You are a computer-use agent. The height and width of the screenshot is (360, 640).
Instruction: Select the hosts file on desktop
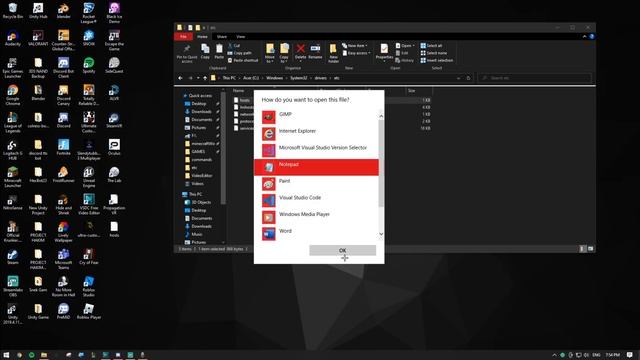point(114,229)
